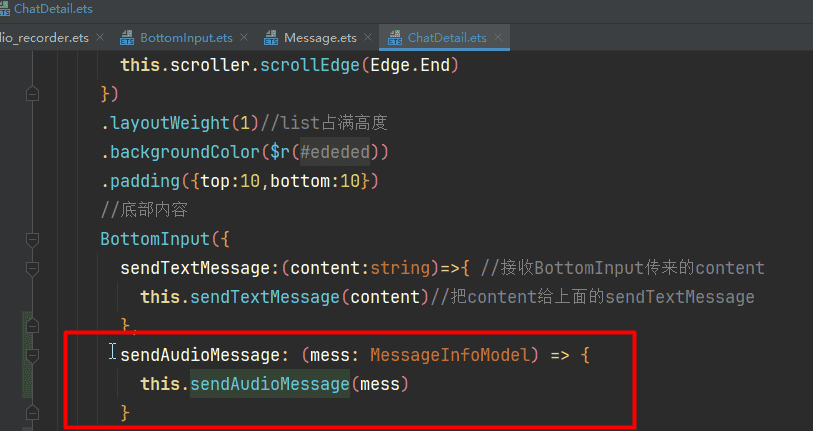Click the 'MessageInfoModel' type name

450,355
